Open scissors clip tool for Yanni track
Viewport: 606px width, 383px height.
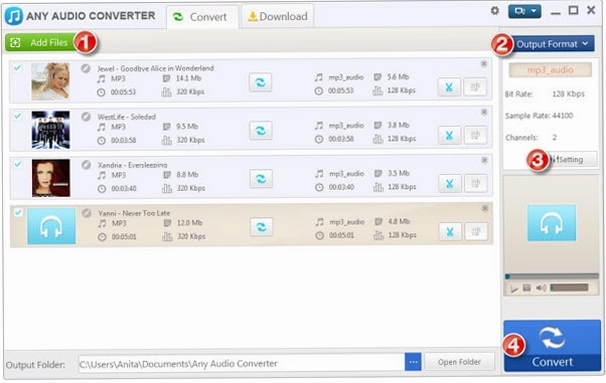[x=450, y=232]
